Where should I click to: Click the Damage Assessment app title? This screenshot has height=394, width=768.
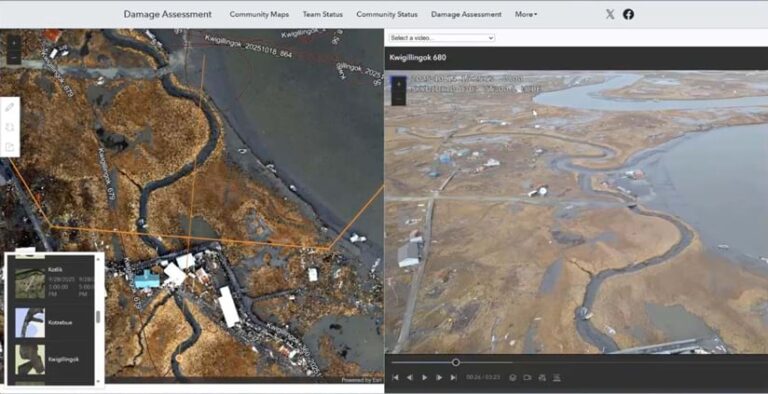(x=168, y=14)
